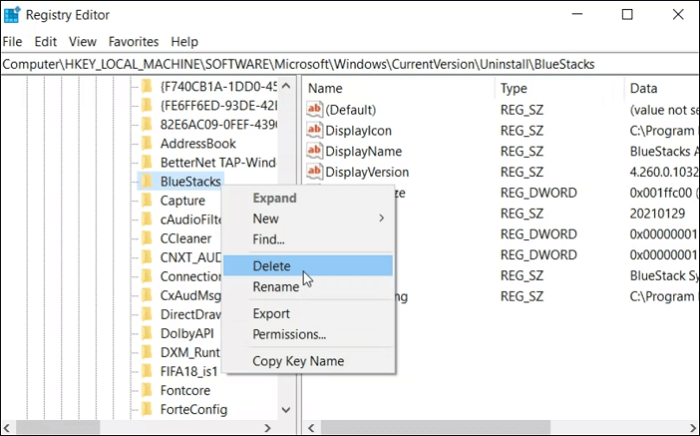This screenshot has width=700, height=436.
Task: Click the (Default) value icon
Action: 315,109
